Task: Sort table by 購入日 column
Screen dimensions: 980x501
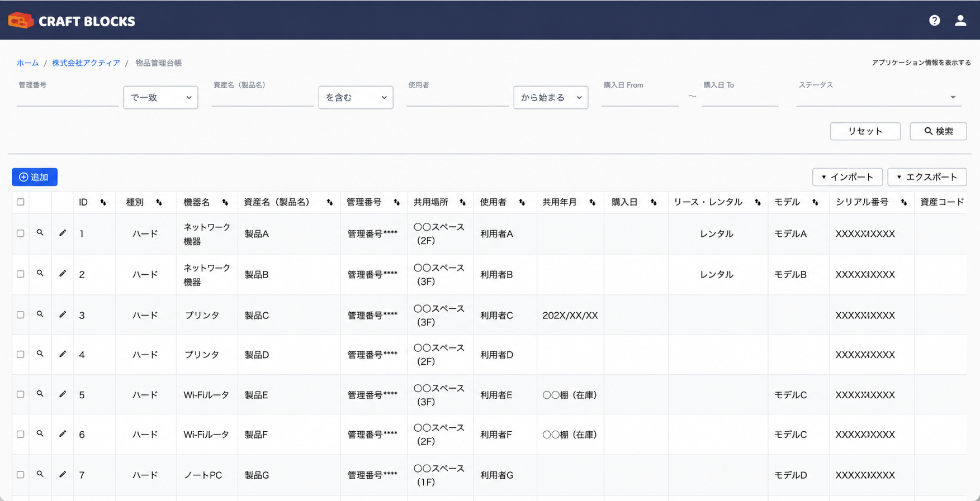Action: point(654,202)
